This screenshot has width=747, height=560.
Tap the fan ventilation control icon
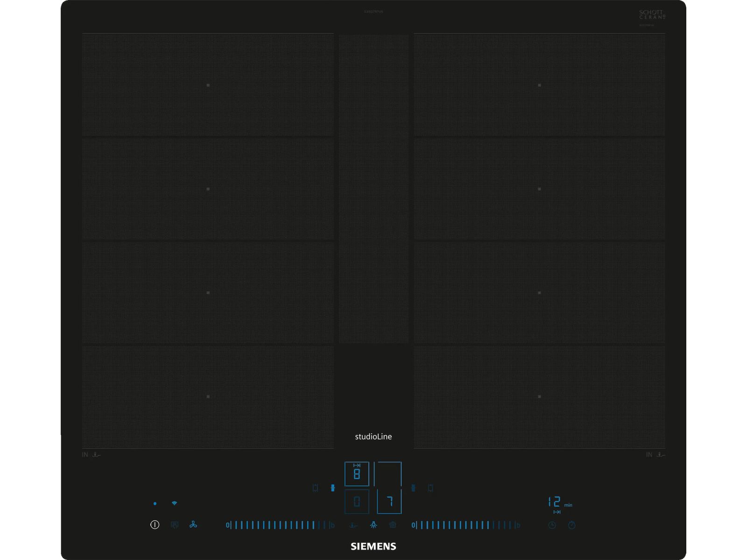point(193,525)
